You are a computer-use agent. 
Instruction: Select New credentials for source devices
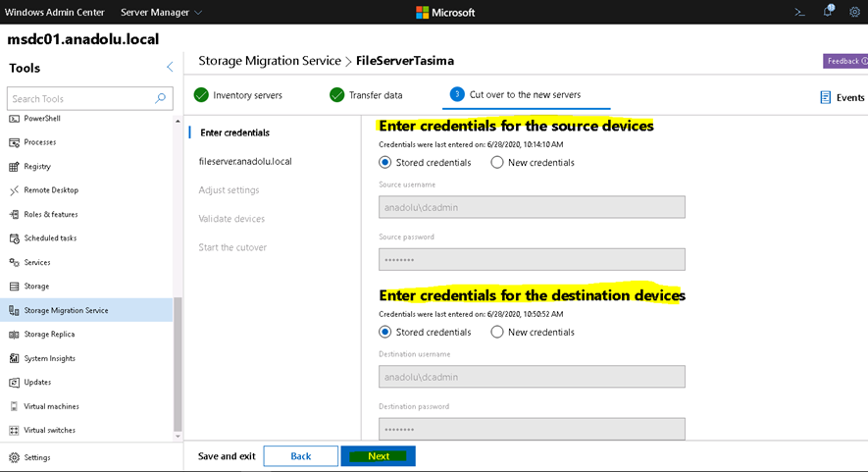497,162
